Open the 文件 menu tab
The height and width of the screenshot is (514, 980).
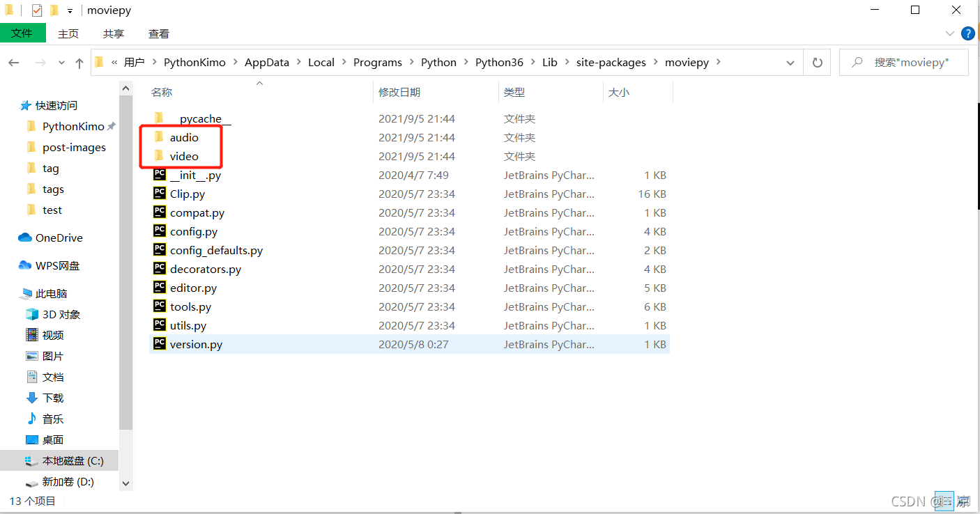[x=22, y=33]
